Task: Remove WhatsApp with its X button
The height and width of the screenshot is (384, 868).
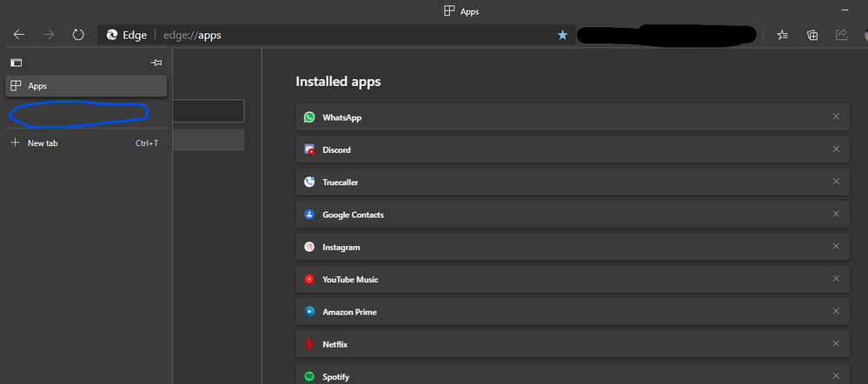Action: [836, 116]
